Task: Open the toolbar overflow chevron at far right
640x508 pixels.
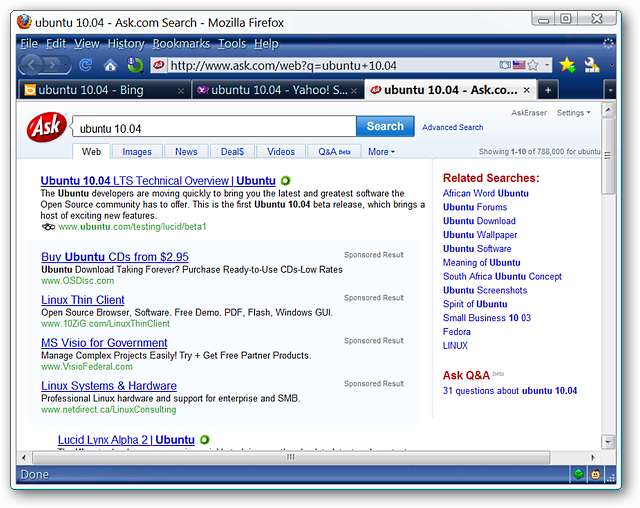Action: pos(611,65)
